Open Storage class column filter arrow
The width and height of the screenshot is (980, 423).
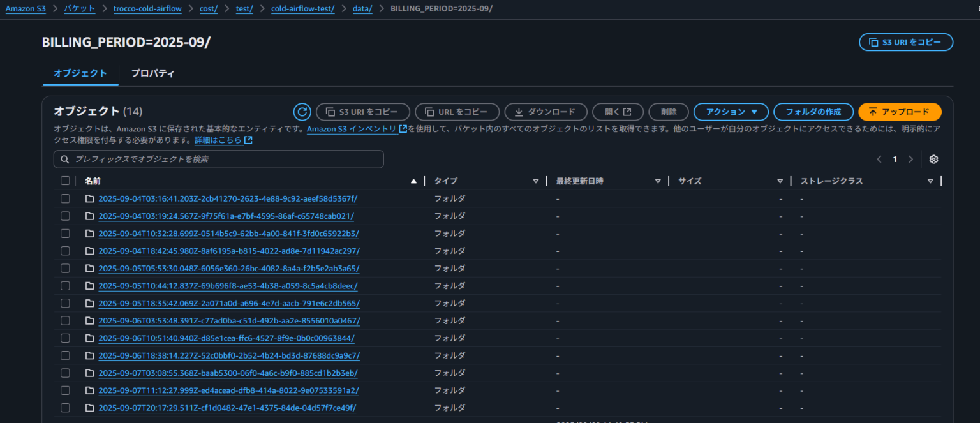[x=930, y=181]
